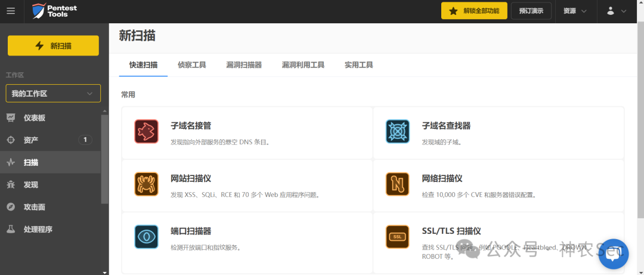The height and width of the screenshot is (275, 644).
Task: Expand the user account chevron
Action: [624, 11]
